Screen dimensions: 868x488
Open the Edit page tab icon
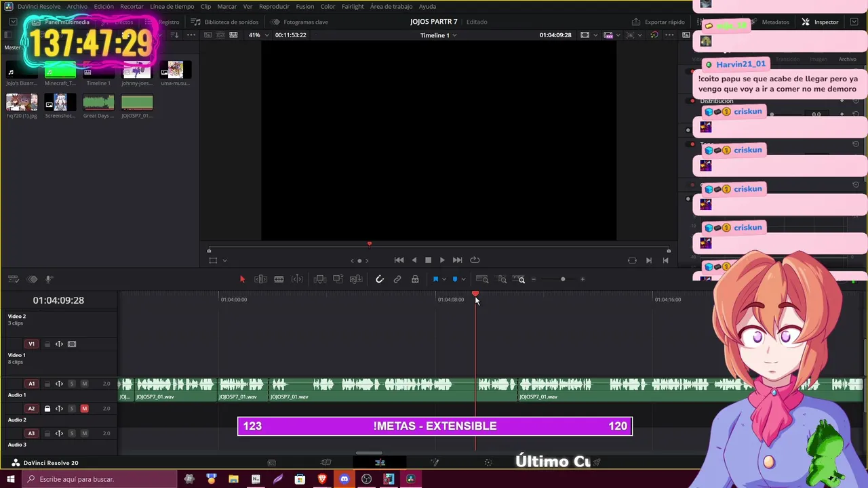tap(380, 463)
